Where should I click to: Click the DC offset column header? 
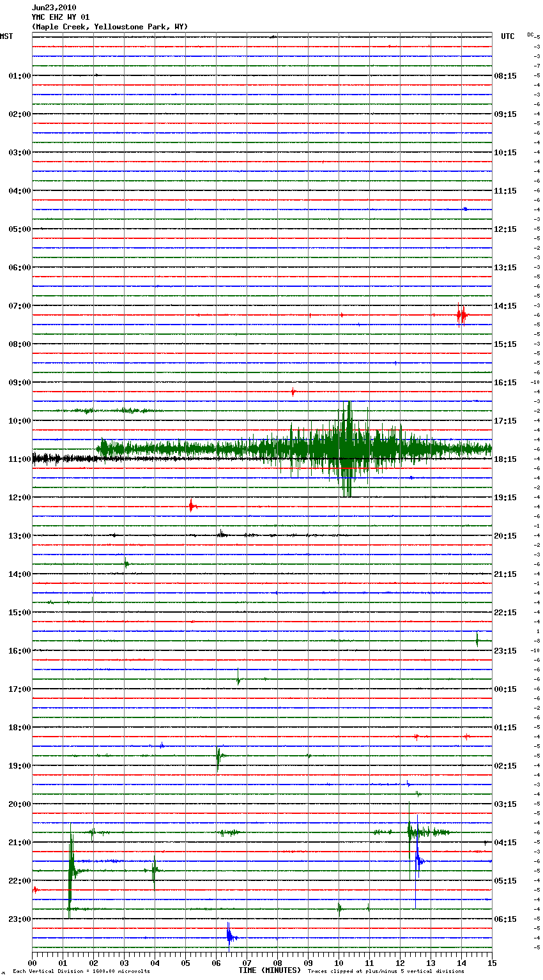[530, 34]
